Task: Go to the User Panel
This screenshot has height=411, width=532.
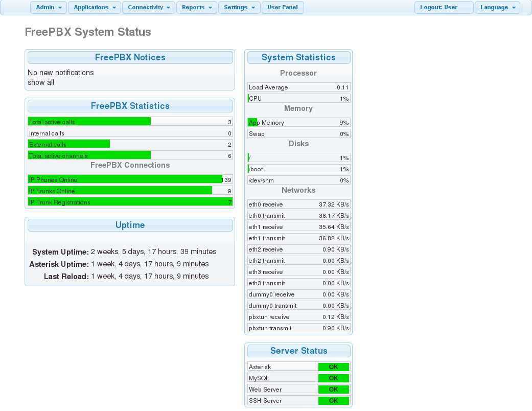Action: click(x=283, y=8)
